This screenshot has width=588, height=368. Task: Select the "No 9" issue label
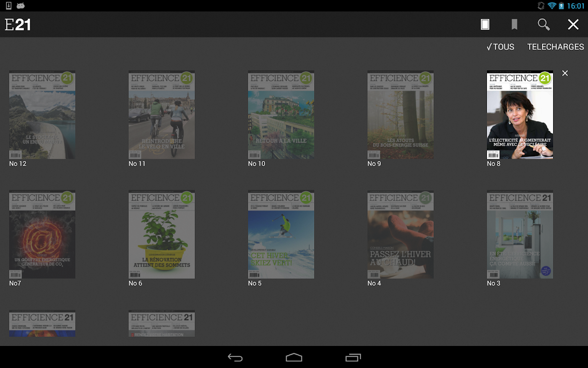374,164
